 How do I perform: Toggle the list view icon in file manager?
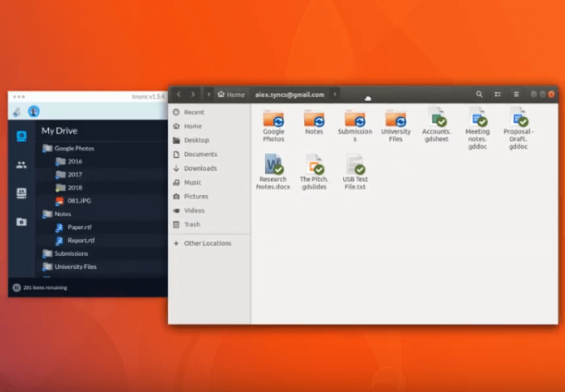(498, 95)
